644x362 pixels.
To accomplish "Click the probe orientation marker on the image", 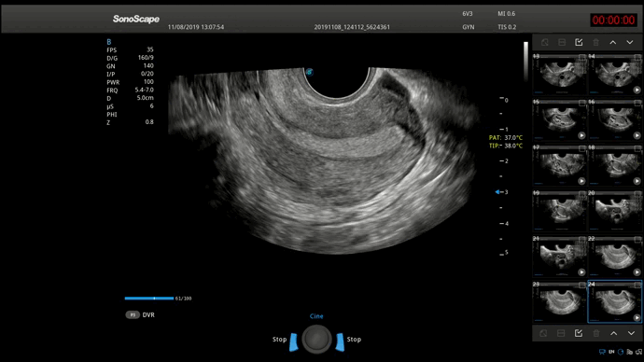I will 309,72.
